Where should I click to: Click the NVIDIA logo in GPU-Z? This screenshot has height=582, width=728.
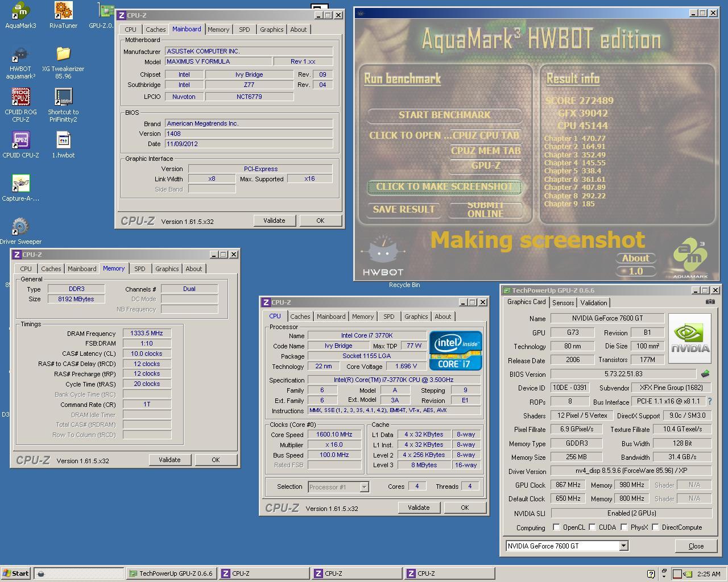689,338
